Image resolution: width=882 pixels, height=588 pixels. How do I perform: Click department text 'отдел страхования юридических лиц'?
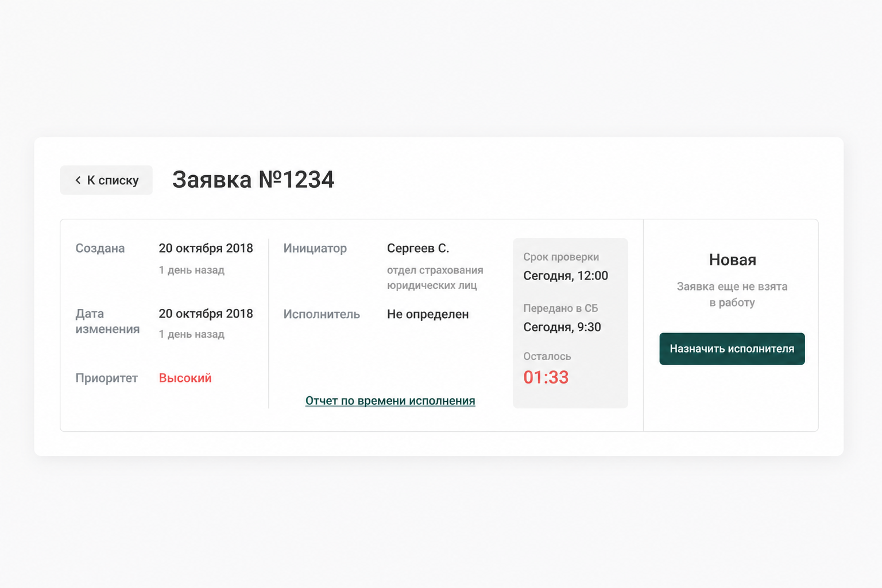coord(435,277)
